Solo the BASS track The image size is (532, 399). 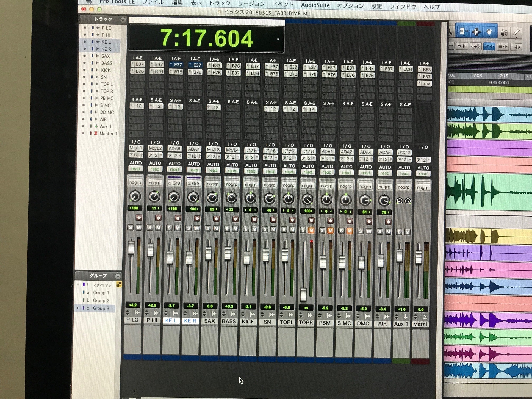(x=227, y=228)
